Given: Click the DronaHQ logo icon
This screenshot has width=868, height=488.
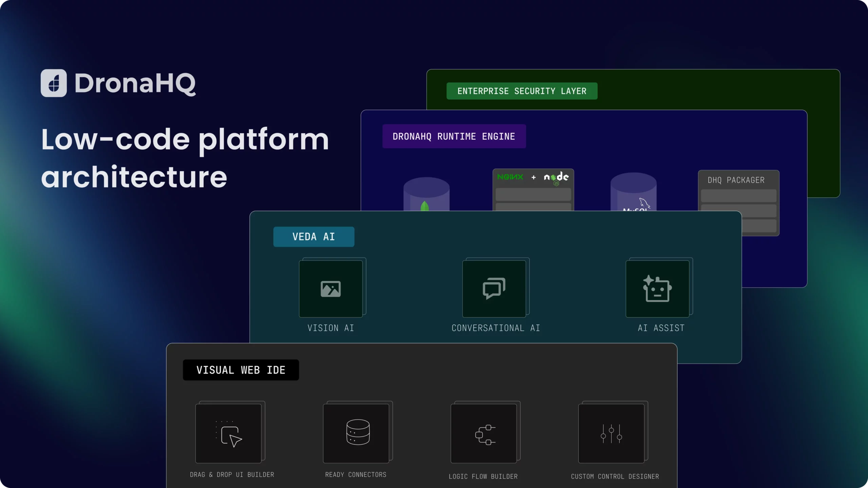Looking at the screenshot, I should pyautogui.click(x=54, y=83).
